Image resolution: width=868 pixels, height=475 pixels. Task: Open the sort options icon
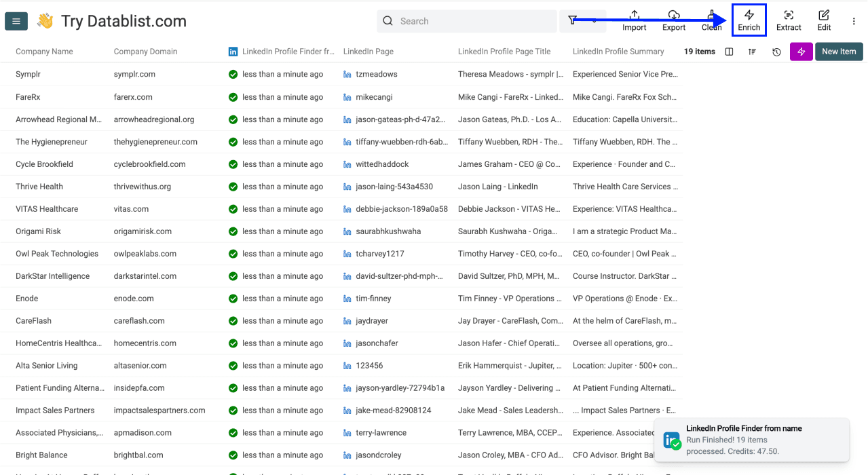point(752,51)
